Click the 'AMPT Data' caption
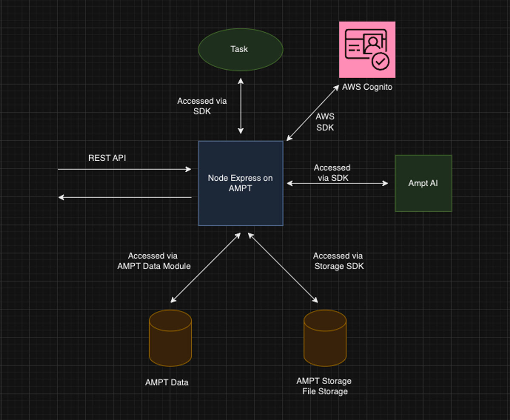 pos(167,382)
